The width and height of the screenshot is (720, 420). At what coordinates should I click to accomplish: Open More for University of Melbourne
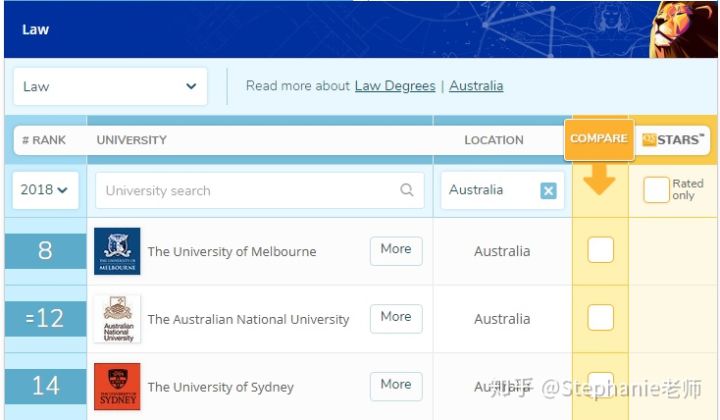click(396, 251)
